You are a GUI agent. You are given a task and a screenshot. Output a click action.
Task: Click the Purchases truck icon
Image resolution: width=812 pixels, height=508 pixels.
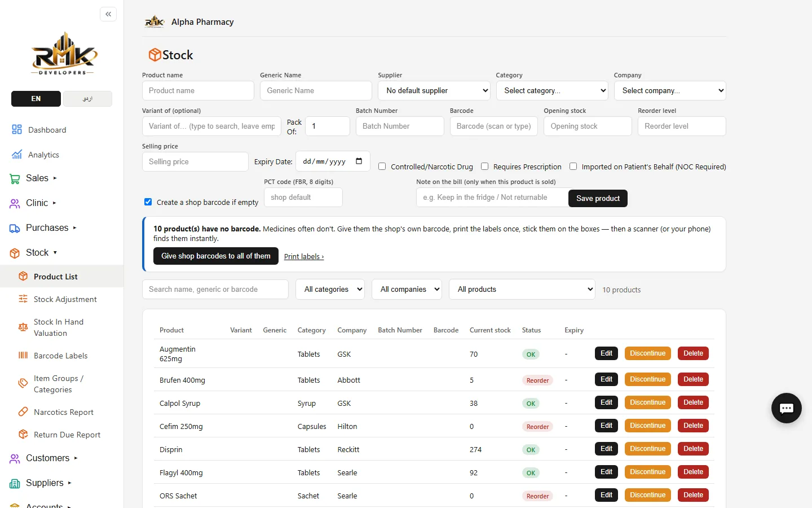(15, 228)
